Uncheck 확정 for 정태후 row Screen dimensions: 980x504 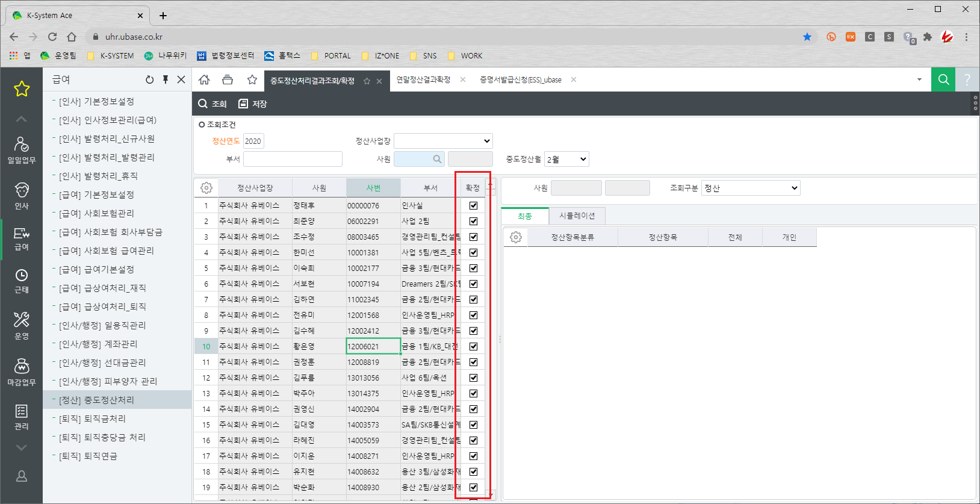(x=473, y=205)
